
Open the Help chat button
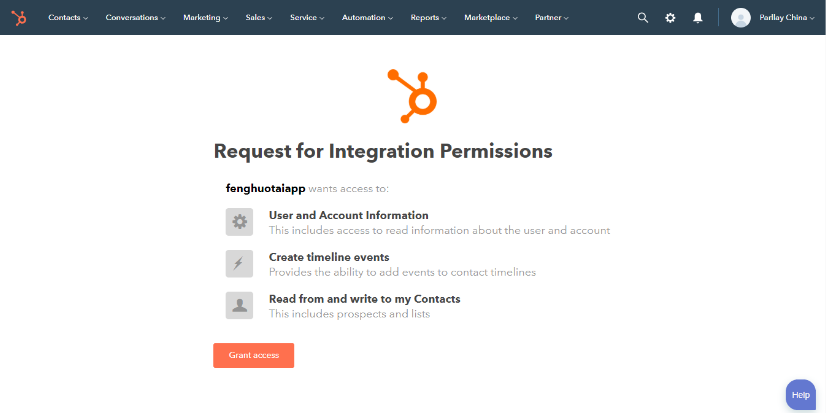(x=801, y=395)
